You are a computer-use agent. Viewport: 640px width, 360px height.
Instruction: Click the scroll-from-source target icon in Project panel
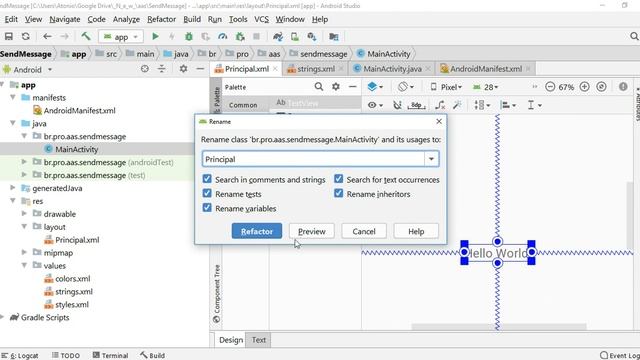click(144, 69)
